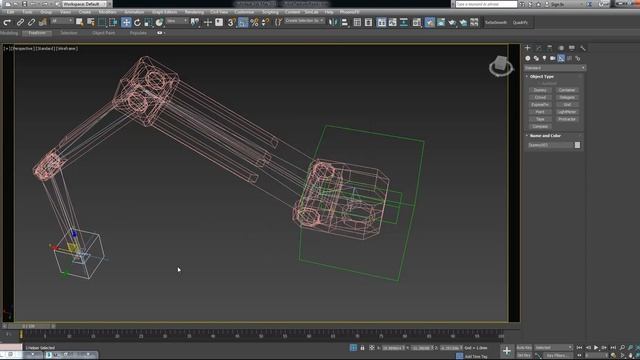Open the Modifiers menu
This screenshot has width=640, height=360.
(107, 12)
